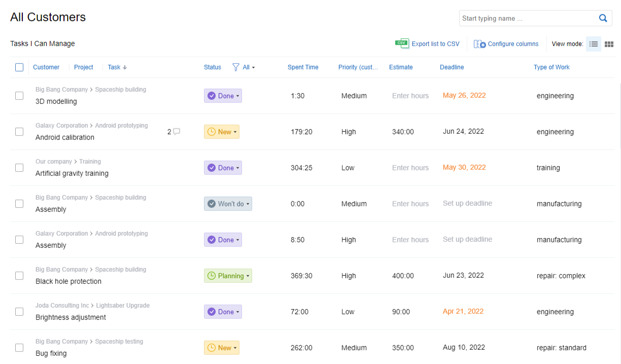Check the 3D modelling row checkbox

point(19,95)
